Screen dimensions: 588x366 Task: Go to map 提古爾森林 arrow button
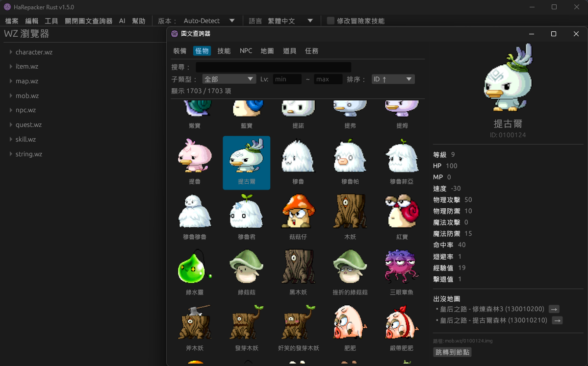point(557,320)
